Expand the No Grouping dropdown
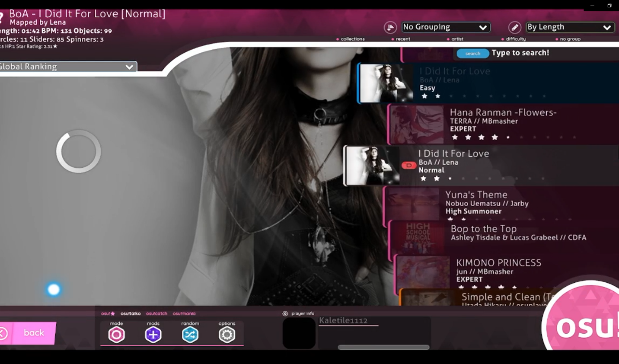 pyautogui.click(x=446, y=27)
